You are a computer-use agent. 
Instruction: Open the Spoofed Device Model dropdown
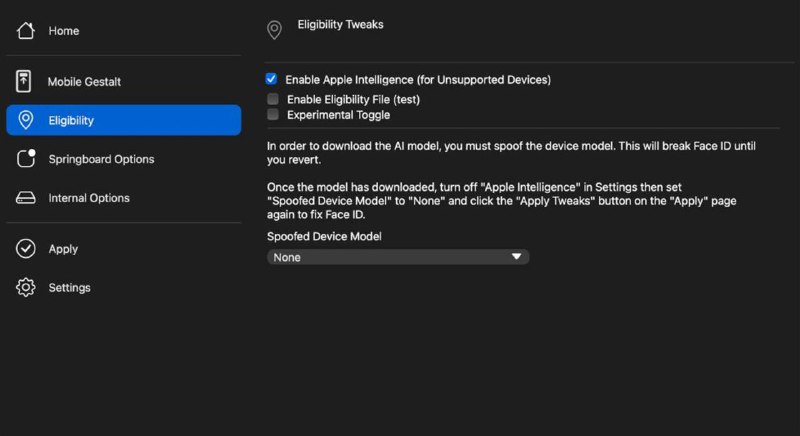coord(398,257)
